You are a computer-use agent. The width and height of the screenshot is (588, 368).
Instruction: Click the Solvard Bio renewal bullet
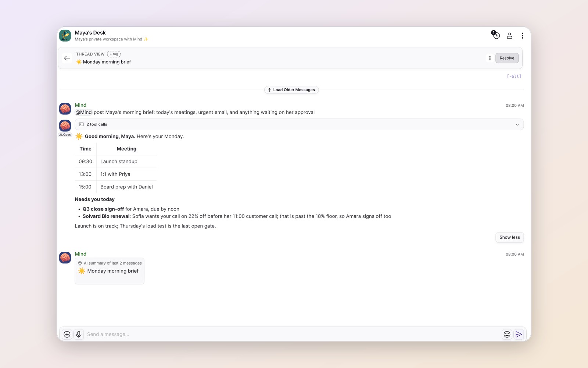237,216
